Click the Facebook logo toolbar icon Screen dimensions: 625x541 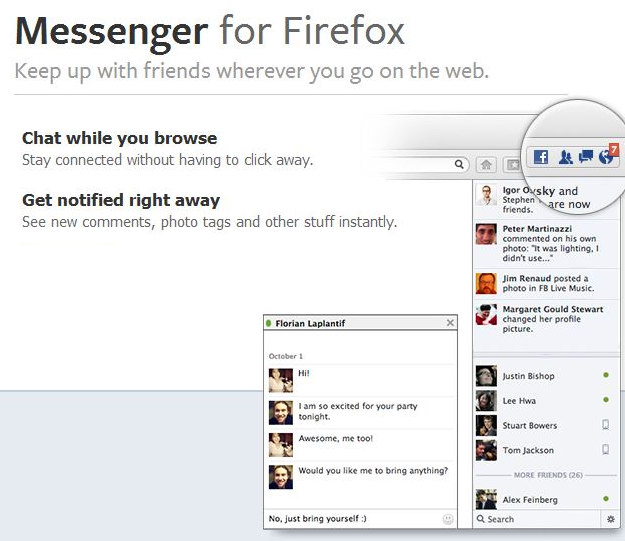[541, 157]
